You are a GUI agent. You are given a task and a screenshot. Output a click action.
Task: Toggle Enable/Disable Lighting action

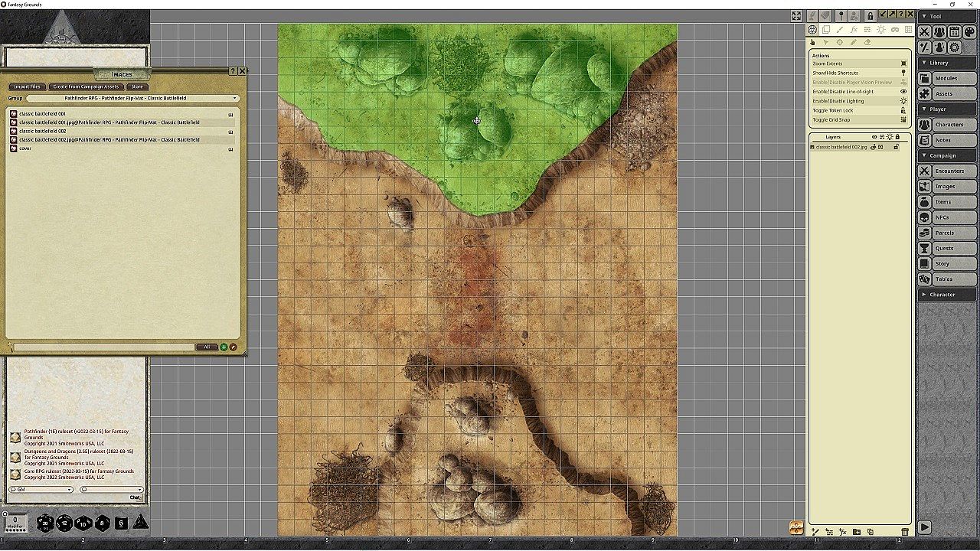[858, 101]
